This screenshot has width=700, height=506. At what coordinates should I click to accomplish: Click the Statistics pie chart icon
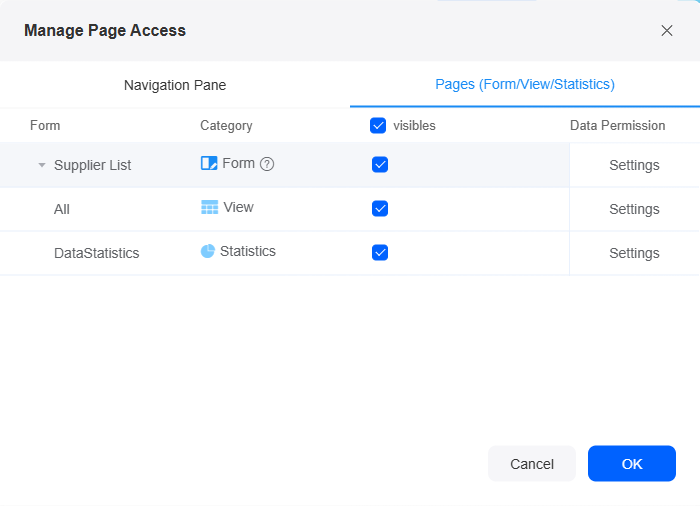pyautogui.click(x=208, y=251)
